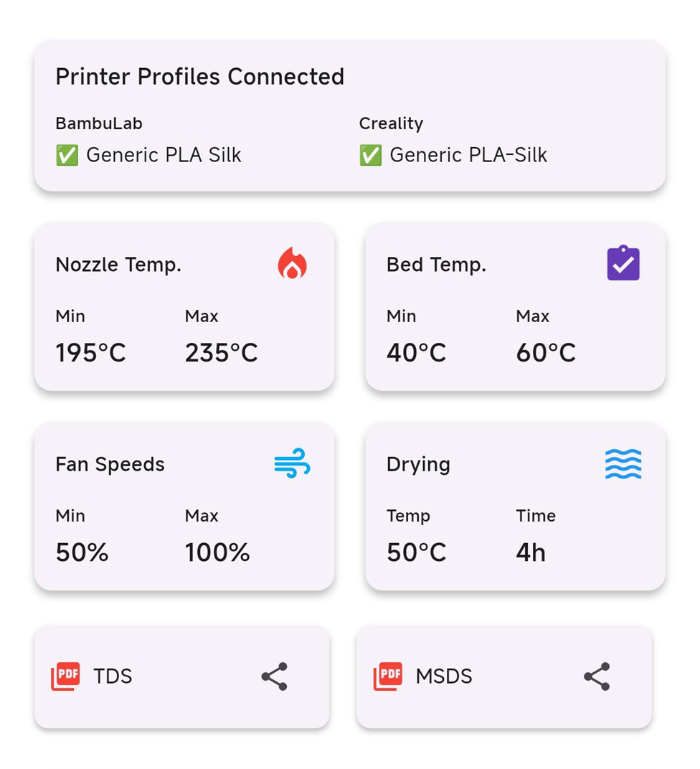700x769 pixels.
Task: Click the Creality green checkmark
Action: 370,155
